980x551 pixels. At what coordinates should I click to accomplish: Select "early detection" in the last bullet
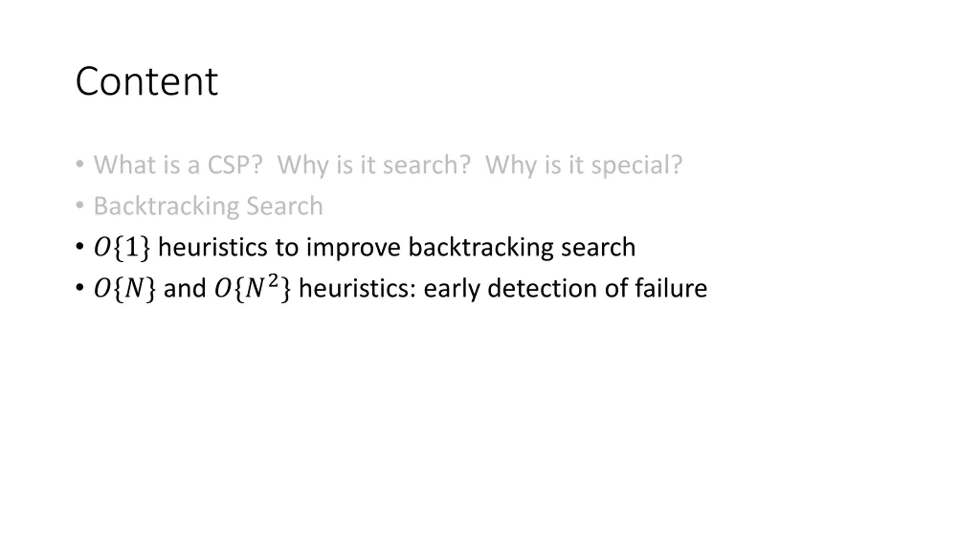(510, 289)
